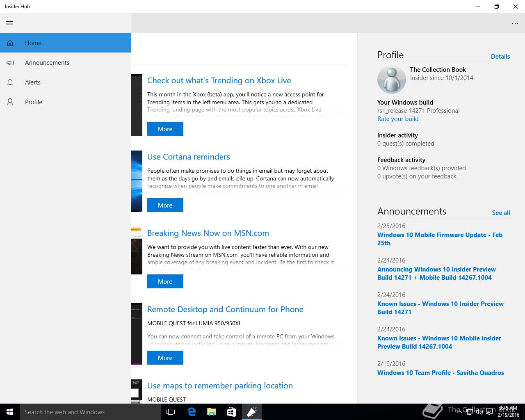Click More under Xbox Live Trending article
This screenshot has height=420, width=525.
coord(165,129)
